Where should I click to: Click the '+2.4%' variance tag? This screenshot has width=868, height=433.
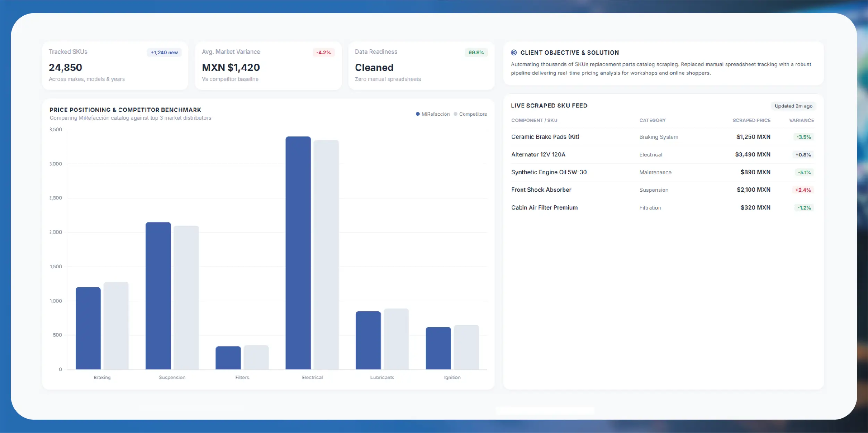pyautogui.click(x=803, y=190)
